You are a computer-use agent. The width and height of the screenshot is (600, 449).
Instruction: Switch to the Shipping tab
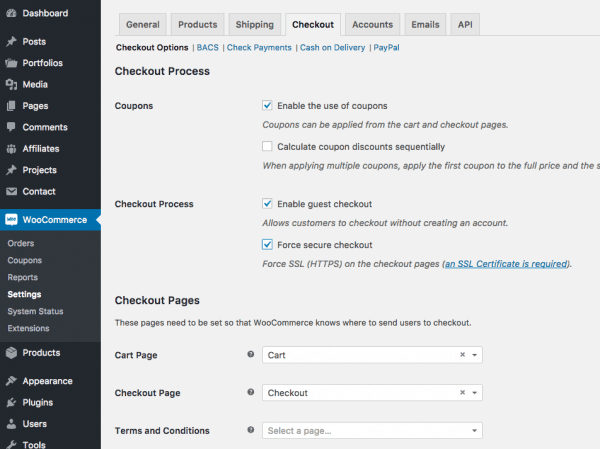[254, 25]
